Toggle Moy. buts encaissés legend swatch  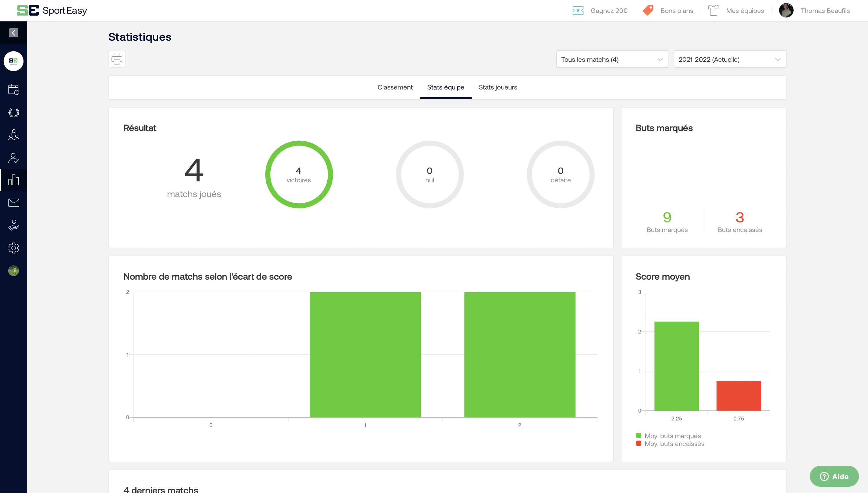638,443
